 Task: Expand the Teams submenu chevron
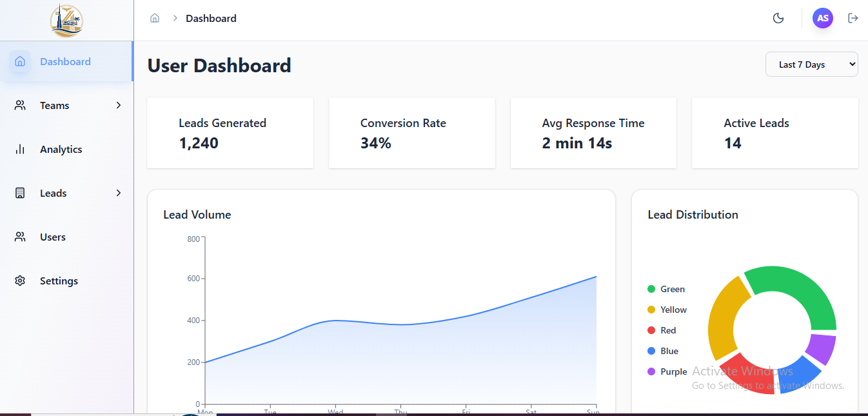pyautogui.click(x=119, y=106)
